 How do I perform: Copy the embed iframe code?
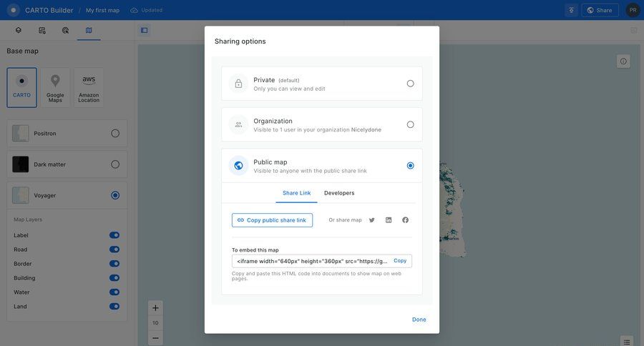pos(400,261)
